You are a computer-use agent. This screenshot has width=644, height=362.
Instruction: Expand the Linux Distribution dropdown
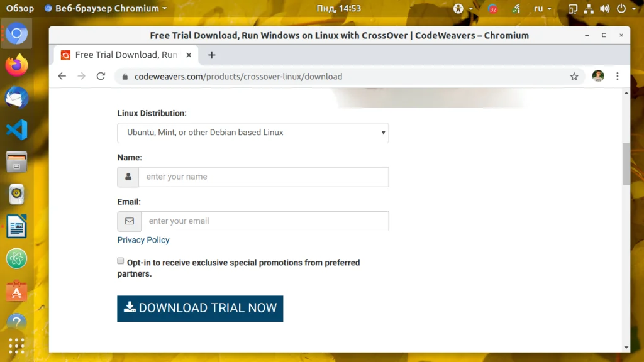click(253, 133)
